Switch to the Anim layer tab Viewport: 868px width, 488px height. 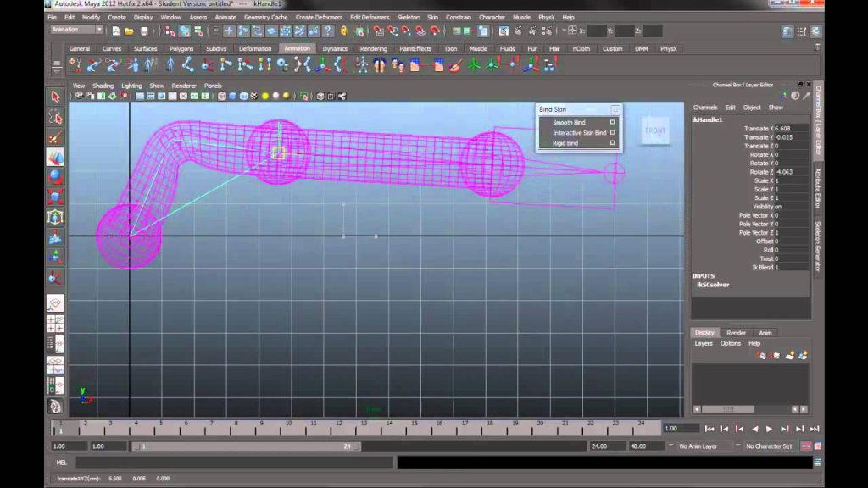pos(765,333)
